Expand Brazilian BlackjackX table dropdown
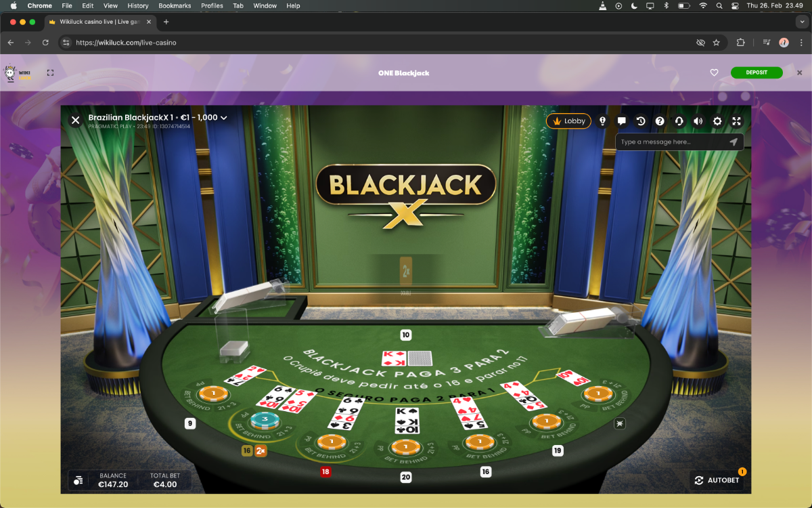The height and width of the screenshot is (508, 812). [223, 118]
